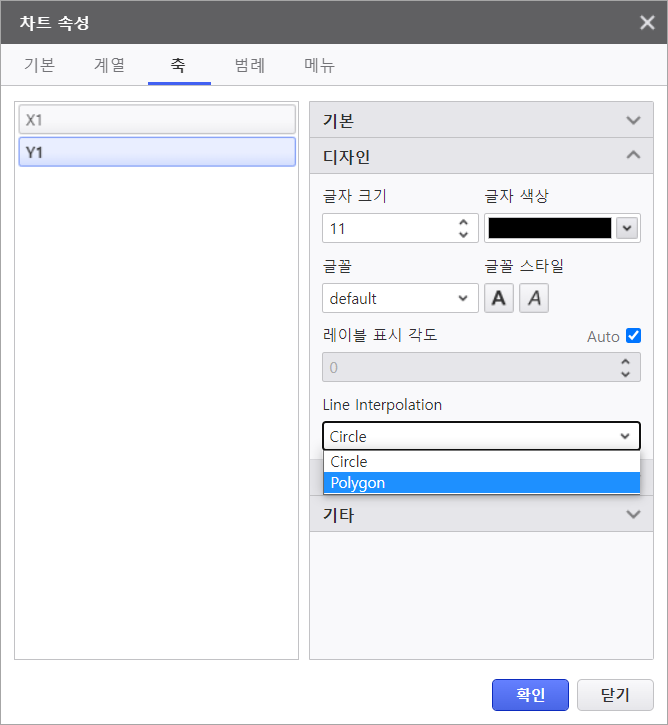Screen dimensions: 668x725
Task: Click the 확인 button
Action: [530, 695]
